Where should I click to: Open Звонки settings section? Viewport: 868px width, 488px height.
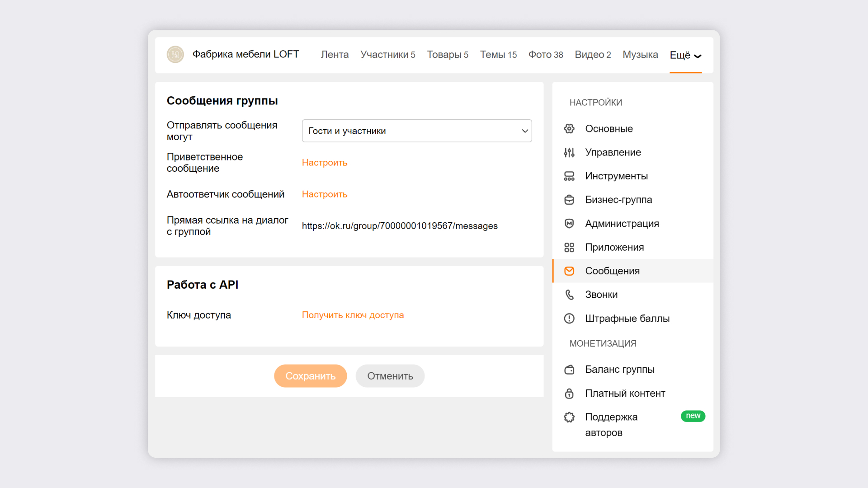coord(600,294)
